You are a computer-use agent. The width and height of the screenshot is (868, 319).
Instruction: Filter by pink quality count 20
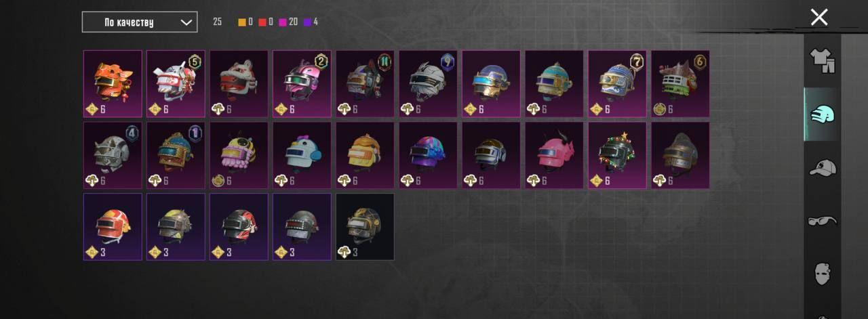pos(288,22)
